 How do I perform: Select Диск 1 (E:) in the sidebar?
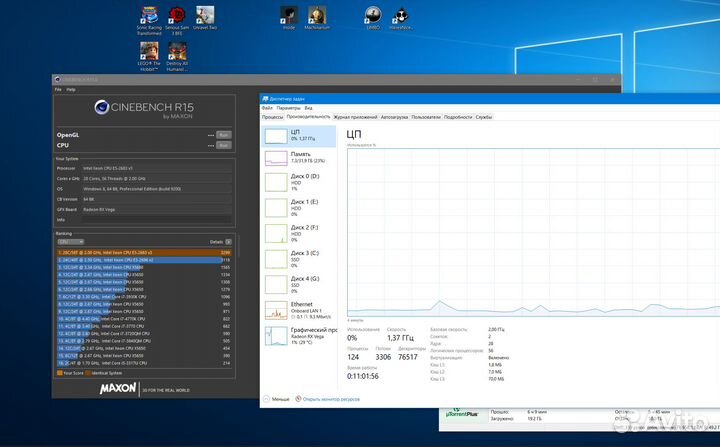click(299, 208)
